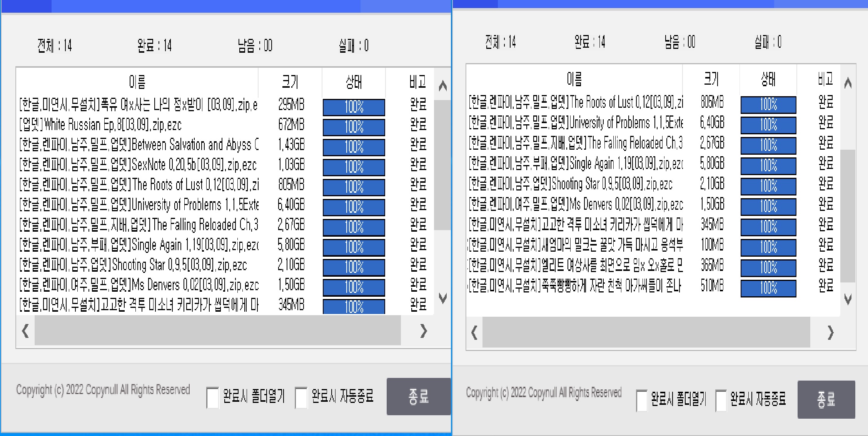Image resolution: width=868 pixels, height=436 pixels.
Task: Click scroll down arrow in right window list
Action: (x=848, y=299)
